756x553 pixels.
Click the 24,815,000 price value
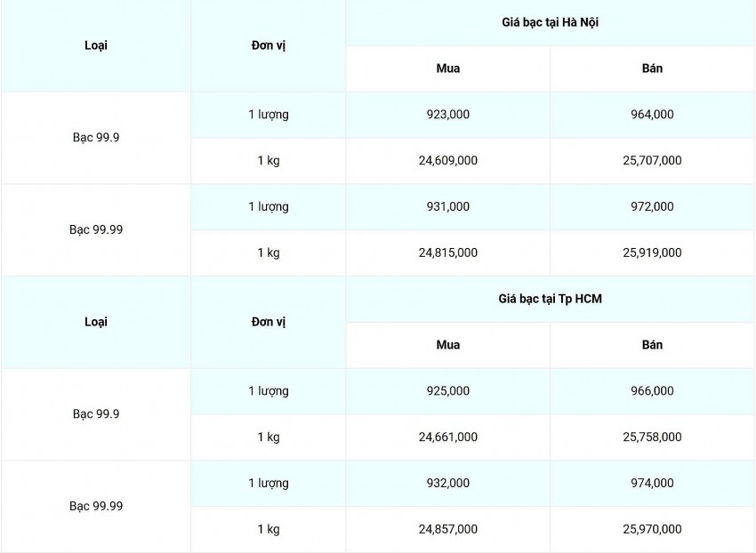pos(448,252)
